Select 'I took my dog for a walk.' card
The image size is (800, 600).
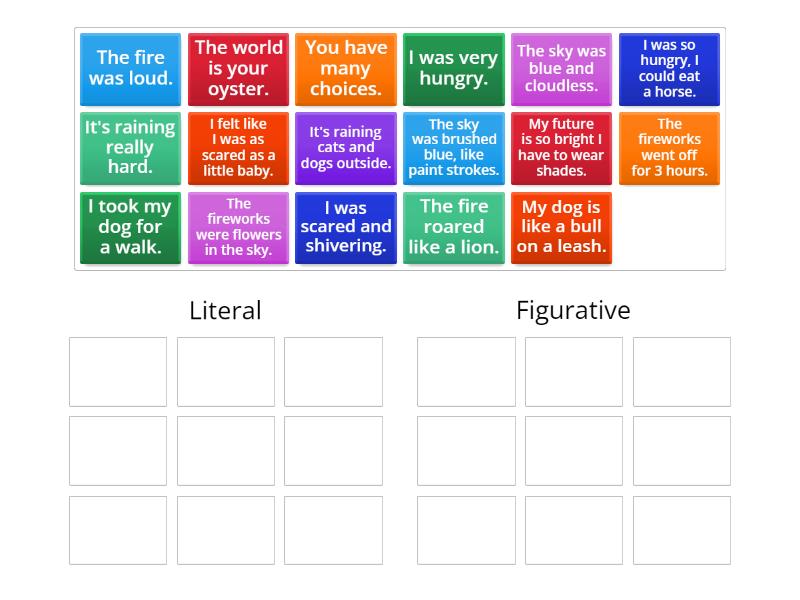click(130, 228)
